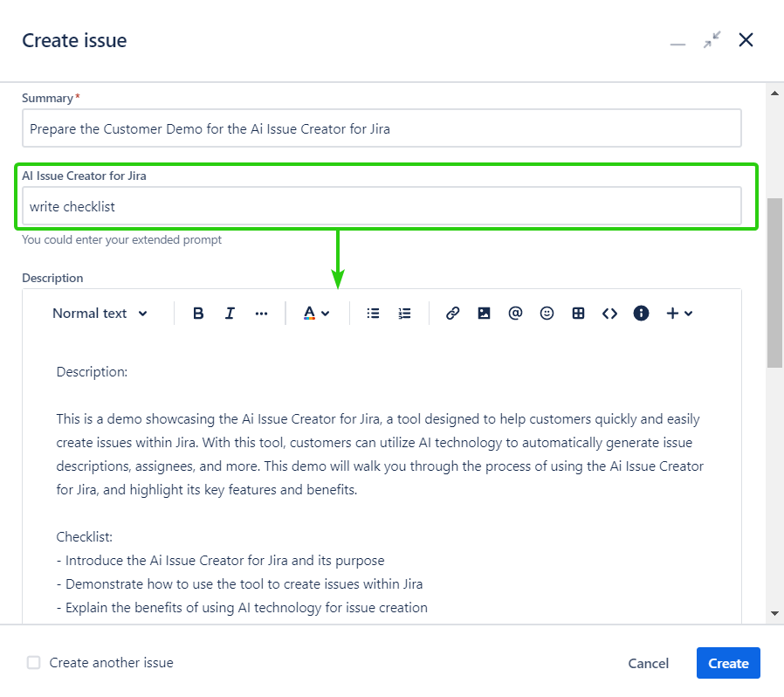The image size is (784, 697).
Task: Click the Summary text field
Action: 382,128
